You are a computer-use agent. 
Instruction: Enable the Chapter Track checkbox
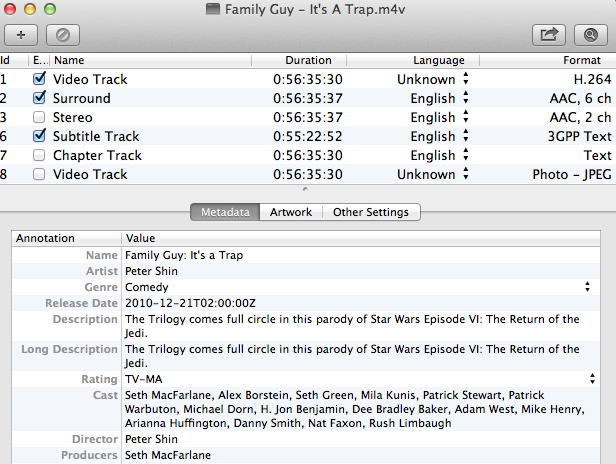coord(39,155)
